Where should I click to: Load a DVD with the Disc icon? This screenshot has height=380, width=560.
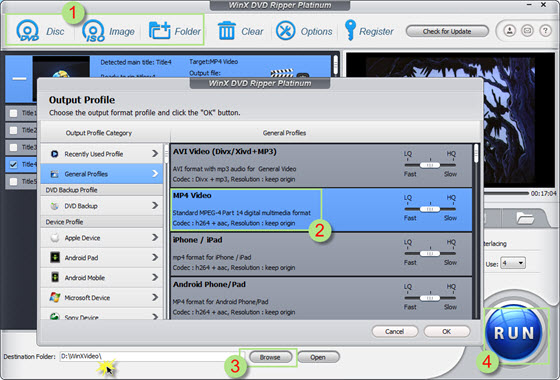pyautogui.click(x=28, y=31)
